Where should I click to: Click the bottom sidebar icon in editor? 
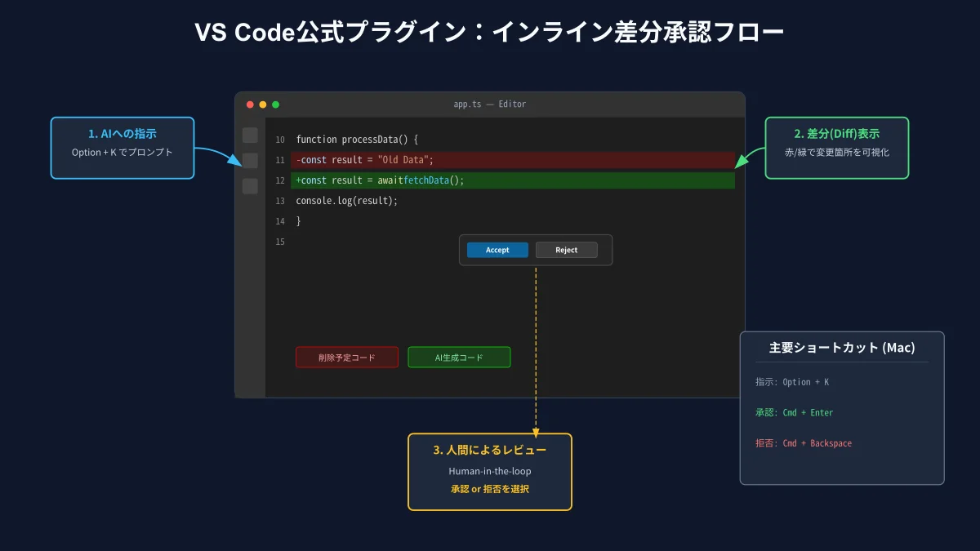[x=250, y=186]
